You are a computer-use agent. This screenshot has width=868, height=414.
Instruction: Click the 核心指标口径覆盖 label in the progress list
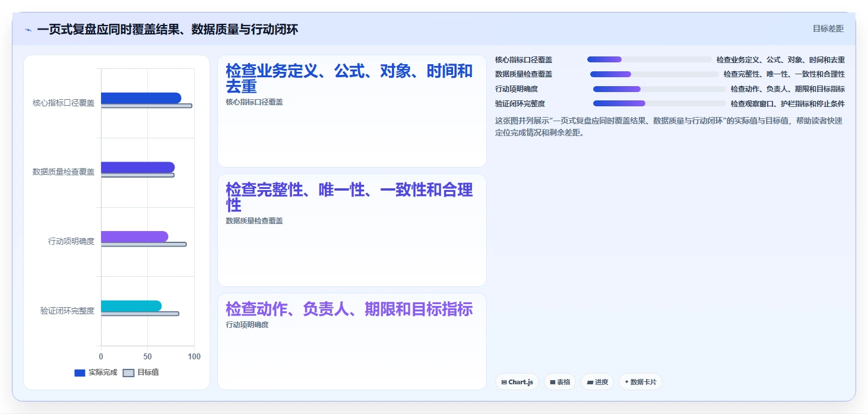click(524, 60)
